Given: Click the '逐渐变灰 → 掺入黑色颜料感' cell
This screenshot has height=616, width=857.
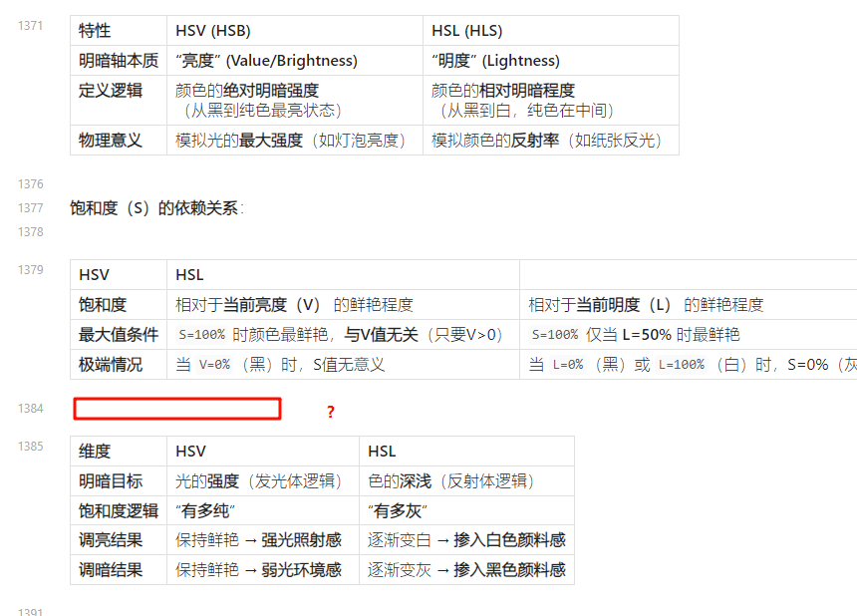Looking at the screenshot, I should 466,570.
